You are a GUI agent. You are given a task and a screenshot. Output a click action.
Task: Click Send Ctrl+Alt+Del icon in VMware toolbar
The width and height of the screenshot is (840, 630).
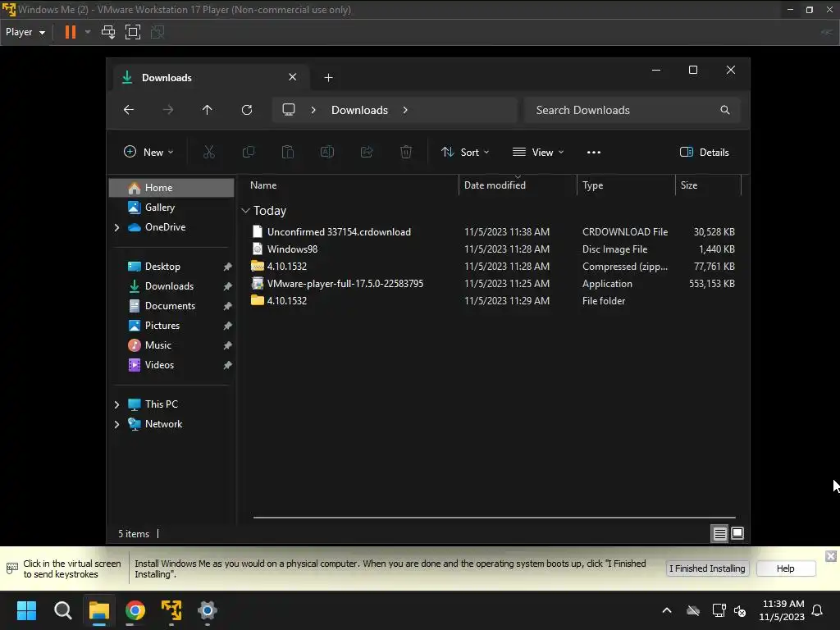pos(108,32)
